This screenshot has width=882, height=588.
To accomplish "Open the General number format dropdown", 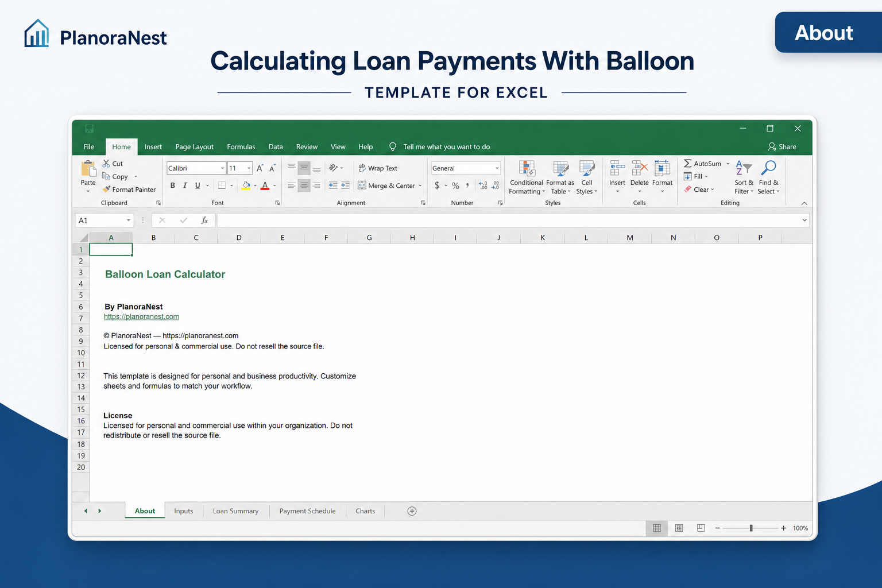I will [497, 168].
